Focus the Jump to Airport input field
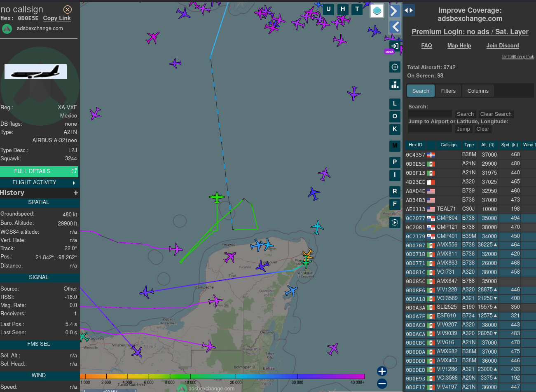The image size is (536, 392). pos(430,129)
